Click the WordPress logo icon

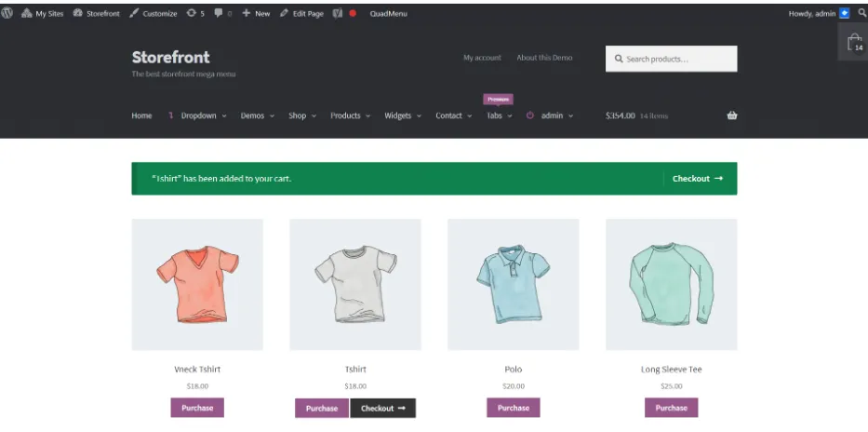(7, 13)
